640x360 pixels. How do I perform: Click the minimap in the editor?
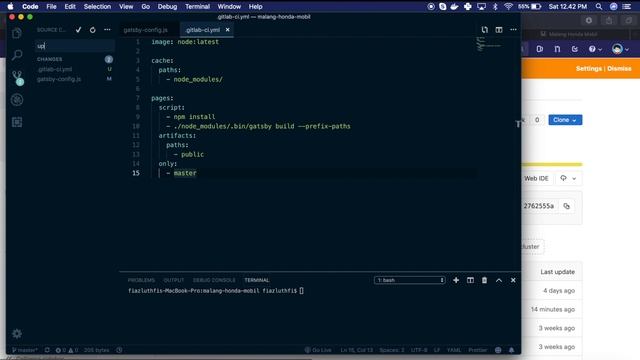click(x=490, y=44)
